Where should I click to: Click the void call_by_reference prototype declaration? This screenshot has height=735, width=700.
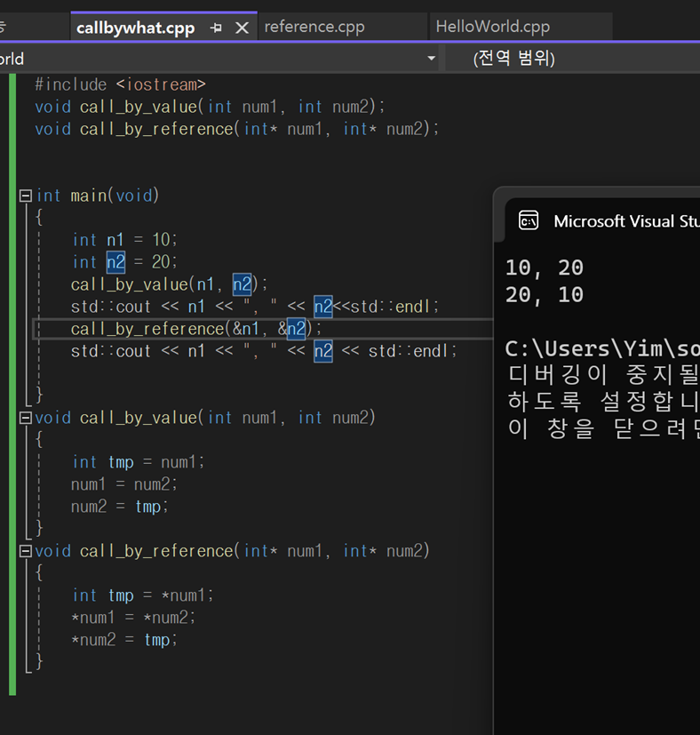pyautogui.click(x=236, y=129)
